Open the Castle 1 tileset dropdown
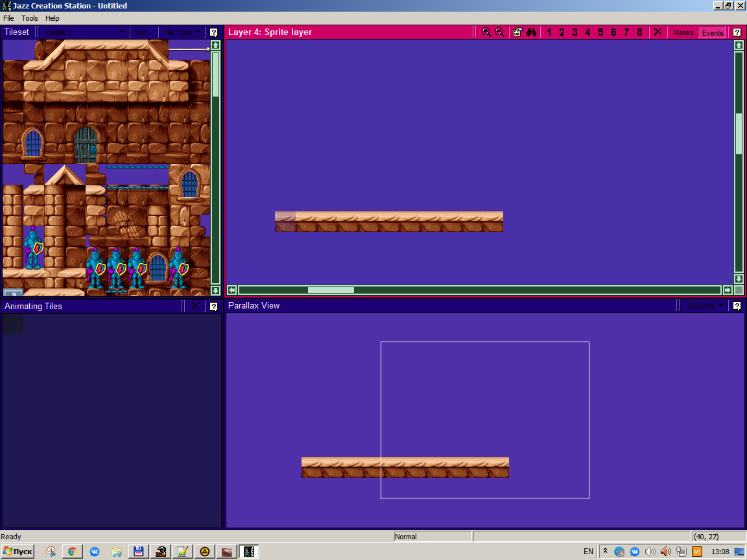Image resolution: width=747 pixels, height=560 pixels. pyautogui.click(x=85, y=32)
